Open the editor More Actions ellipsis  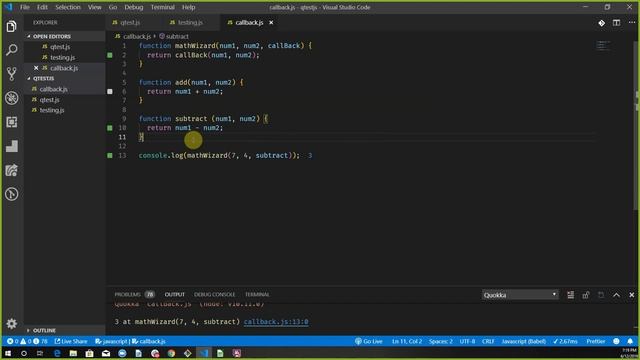(x=631, y=23)
